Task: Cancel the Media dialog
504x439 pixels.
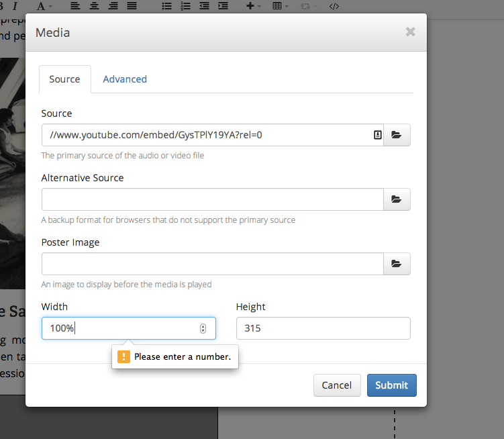Action: coord(337,385)
